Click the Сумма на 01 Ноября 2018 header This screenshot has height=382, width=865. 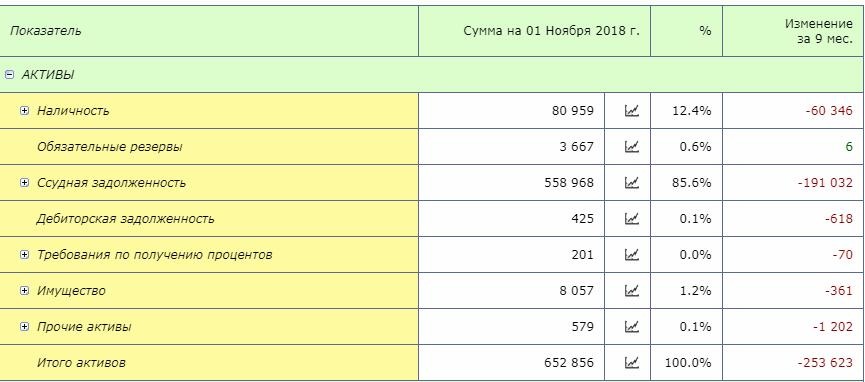point(552,31)
